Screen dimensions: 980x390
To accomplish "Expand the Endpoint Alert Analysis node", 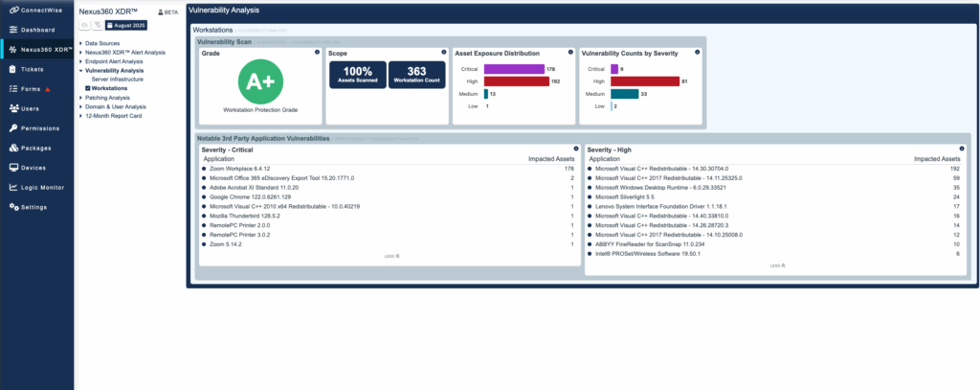I will tap(81, 61).
